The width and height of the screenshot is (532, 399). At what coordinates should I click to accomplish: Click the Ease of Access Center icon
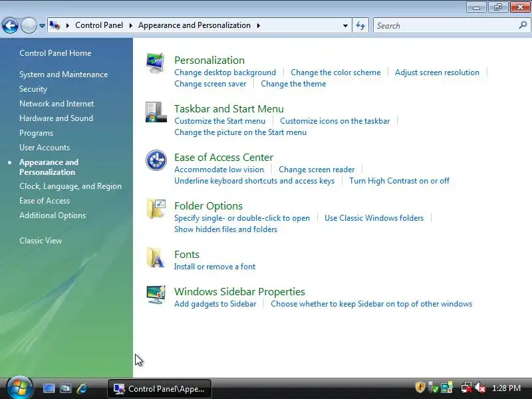click(156, 160)
